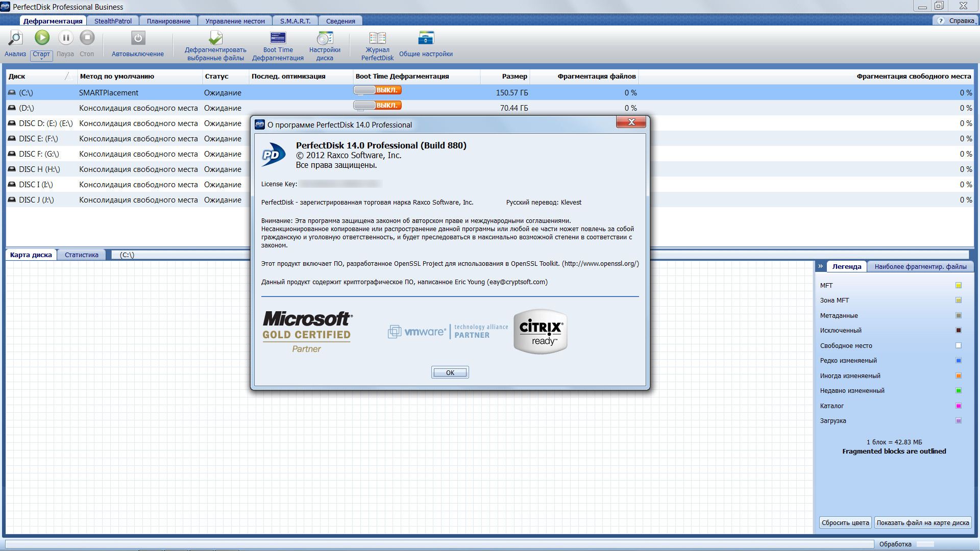Viewport: 980px width, 551px height.
Task: Click OK in the About dialog
Action: 450,372
